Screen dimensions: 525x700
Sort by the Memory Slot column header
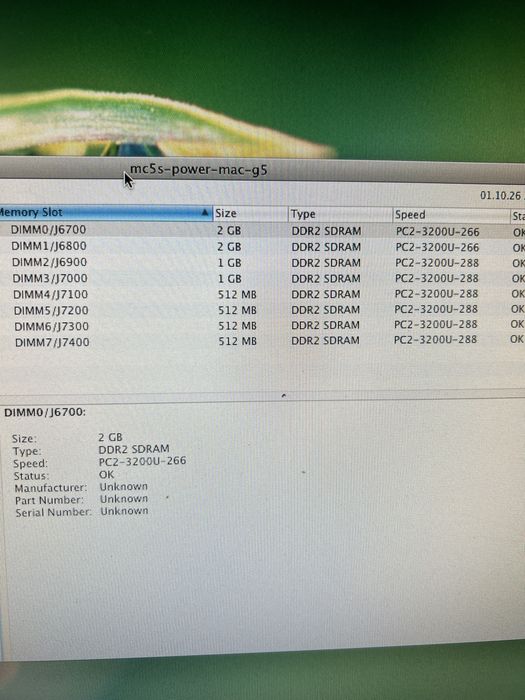click(105, 213)
